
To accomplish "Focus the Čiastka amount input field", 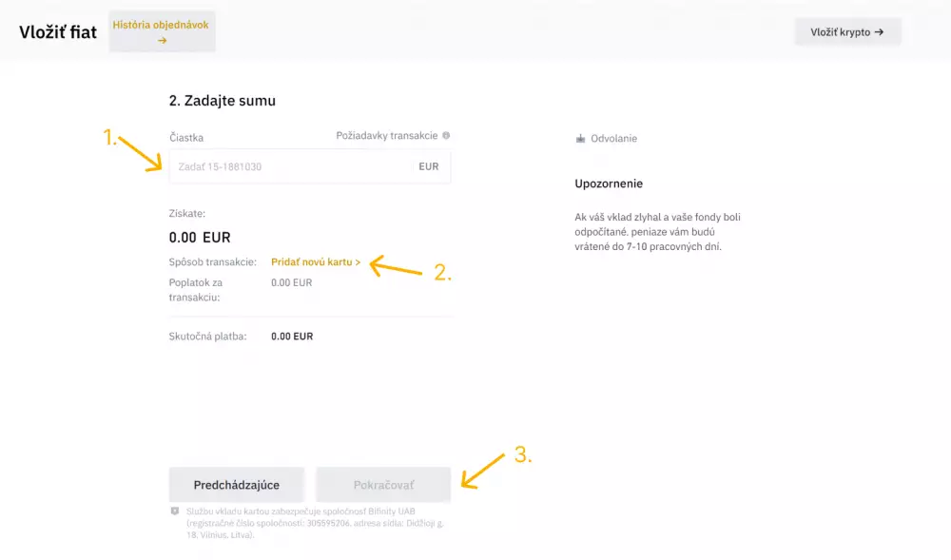I will click(x=285, y=166).
